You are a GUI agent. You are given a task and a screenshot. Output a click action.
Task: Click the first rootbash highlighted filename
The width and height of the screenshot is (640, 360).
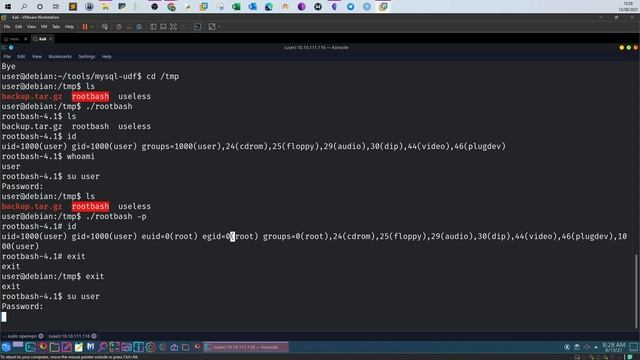click(x=90, y=96)
